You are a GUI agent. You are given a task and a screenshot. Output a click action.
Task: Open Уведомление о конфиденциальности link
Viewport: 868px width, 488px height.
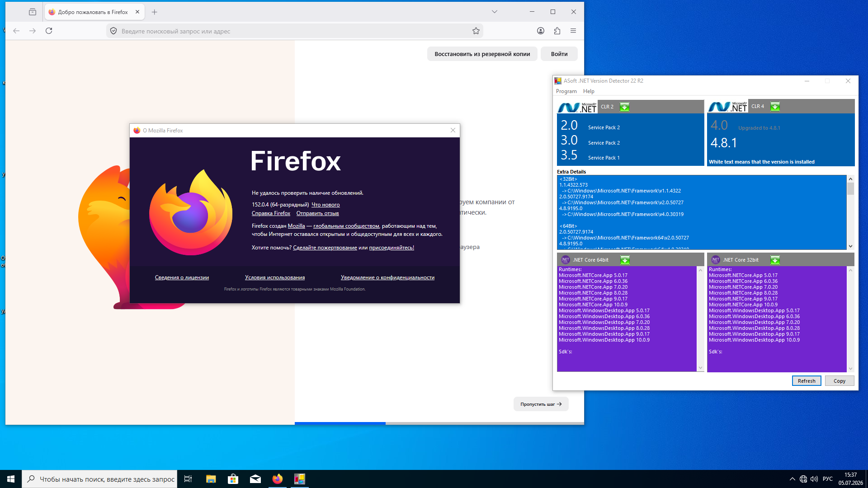(x=387, y=277)
